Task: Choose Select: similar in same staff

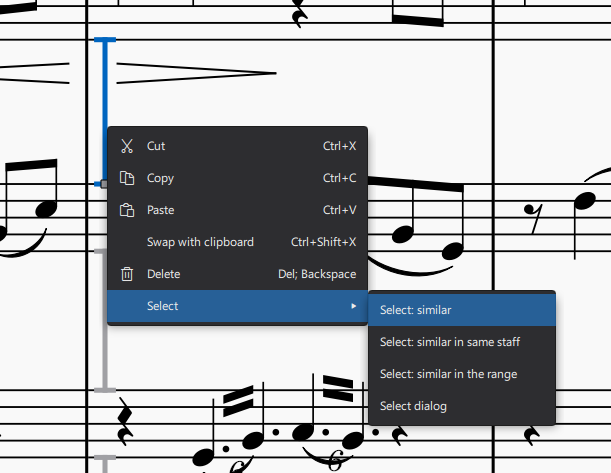Action: 462,342
